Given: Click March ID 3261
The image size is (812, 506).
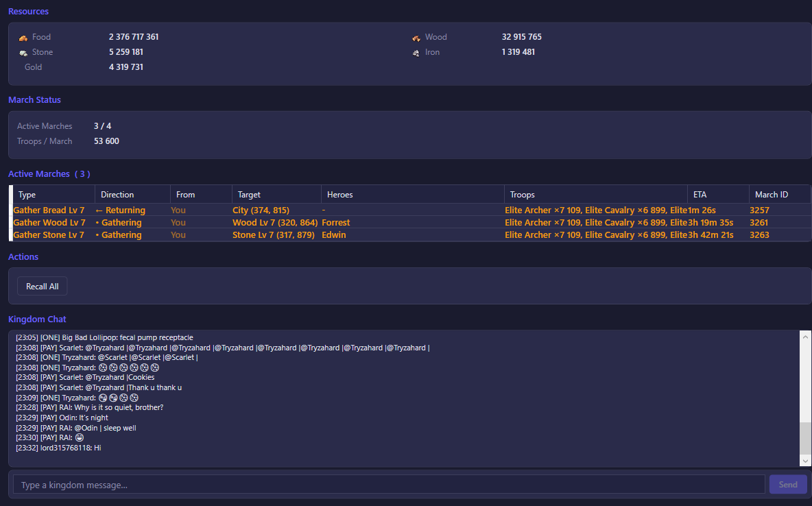Looking at the screenshot, I should tap(760, 223).
